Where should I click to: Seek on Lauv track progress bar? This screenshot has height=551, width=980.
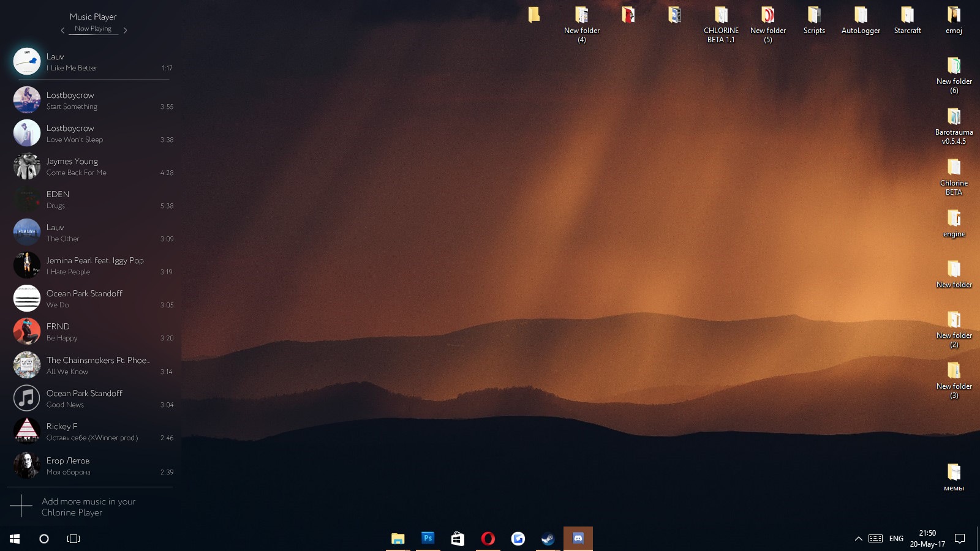click(94, 80)
